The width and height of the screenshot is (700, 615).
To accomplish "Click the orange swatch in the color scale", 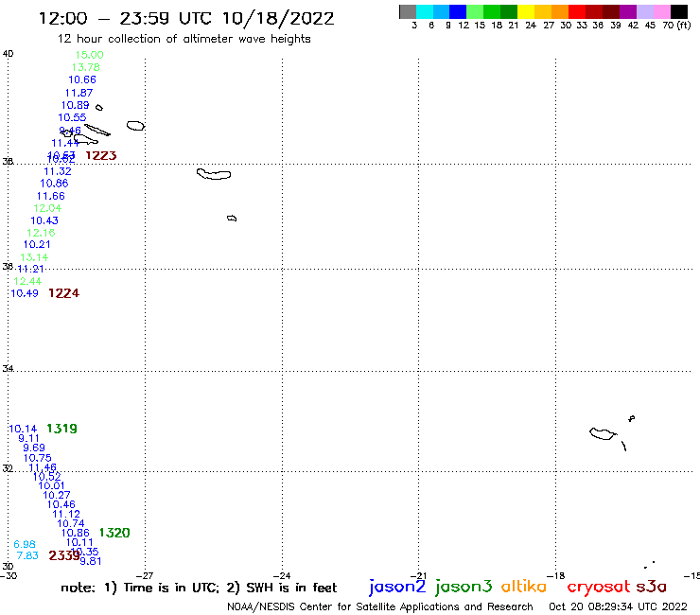I will [560, 11].
